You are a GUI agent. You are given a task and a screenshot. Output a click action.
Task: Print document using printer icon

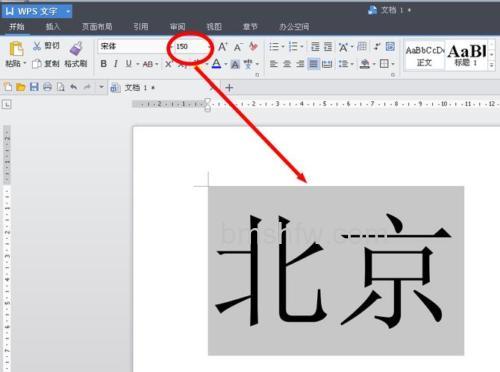point(47,87)
